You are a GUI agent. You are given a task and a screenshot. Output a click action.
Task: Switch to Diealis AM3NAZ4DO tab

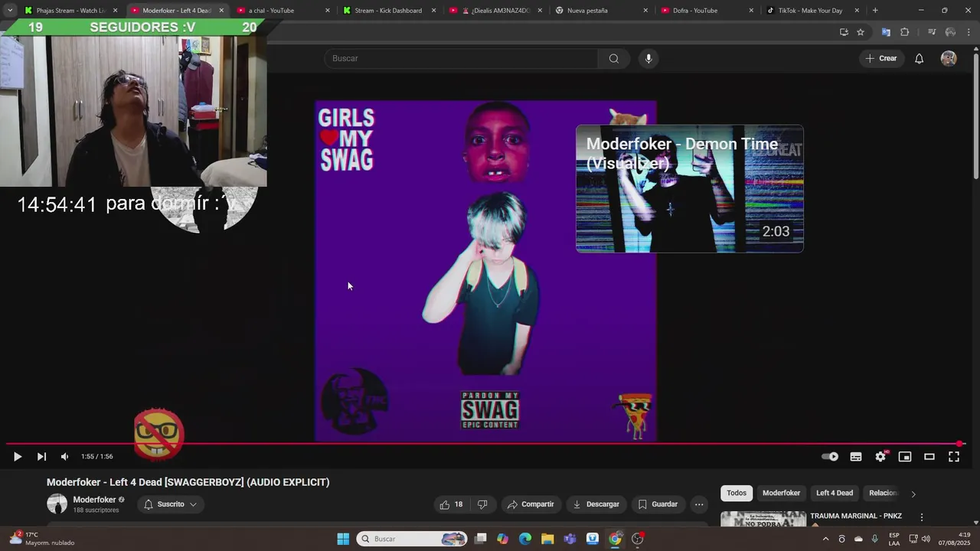tap(496, 11)
